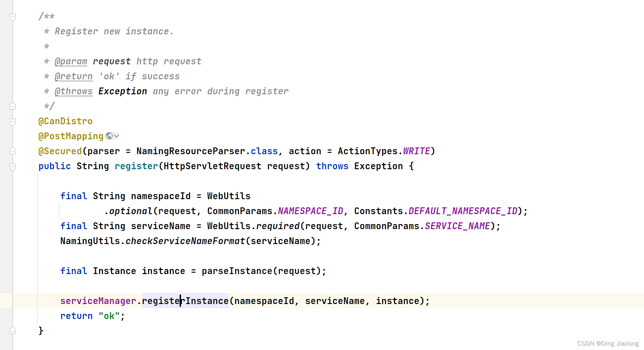
Task: Click the public keyword
Action: [54, 166]
